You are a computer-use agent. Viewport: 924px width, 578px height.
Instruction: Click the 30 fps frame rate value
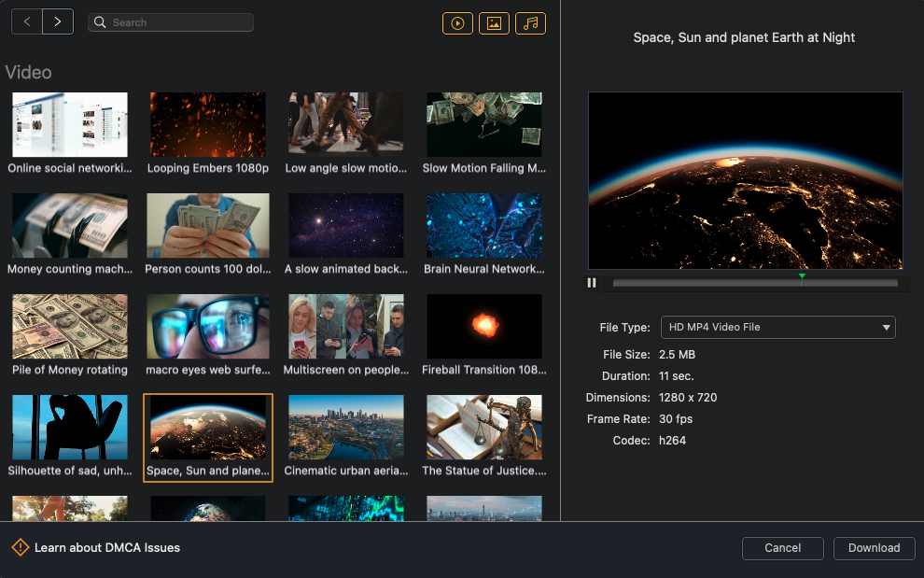pos(676,418)
